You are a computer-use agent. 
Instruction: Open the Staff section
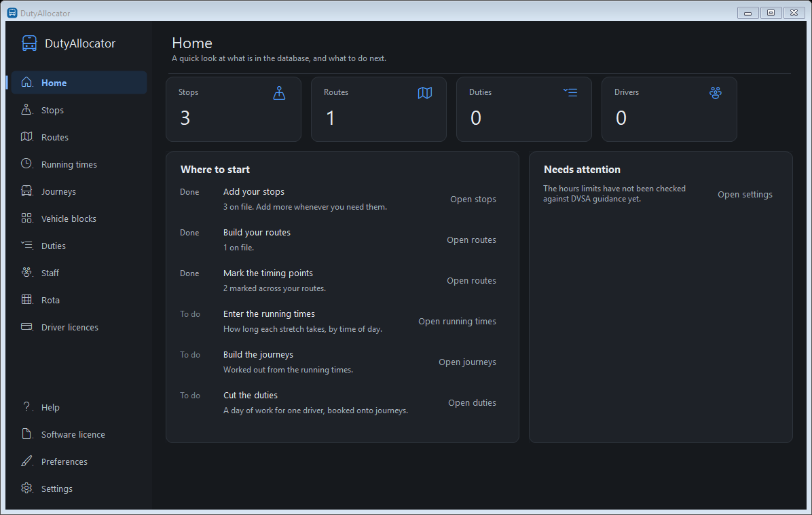pos(79,273)
